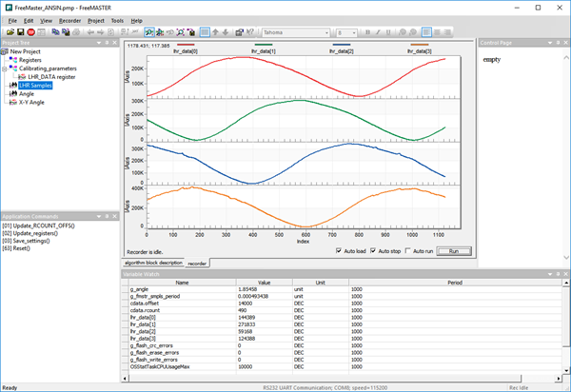The height and width of the screenshot is (392, 571).
Task: Run the Save_settings() command
Action: tap(26, 241)
